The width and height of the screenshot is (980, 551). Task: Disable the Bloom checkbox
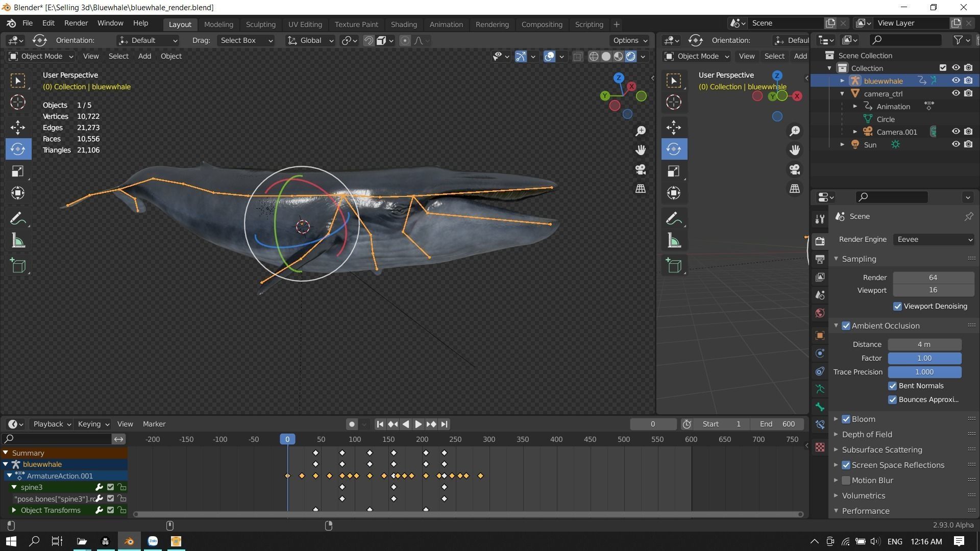846,419
